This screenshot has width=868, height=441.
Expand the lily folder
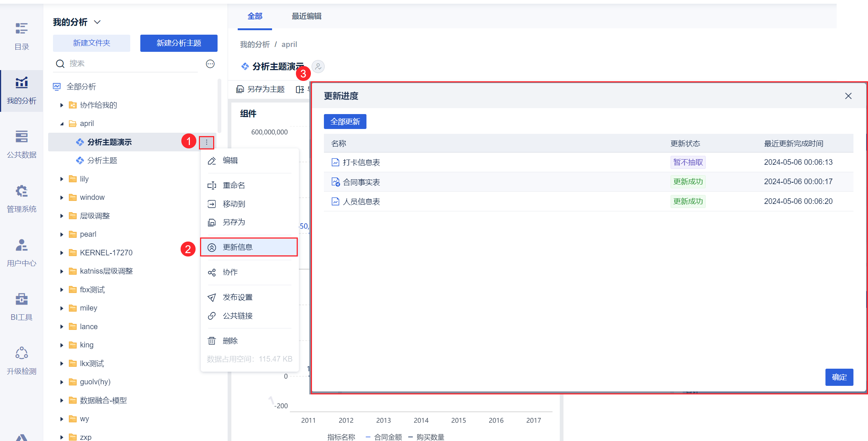click(x=62, y=179)
